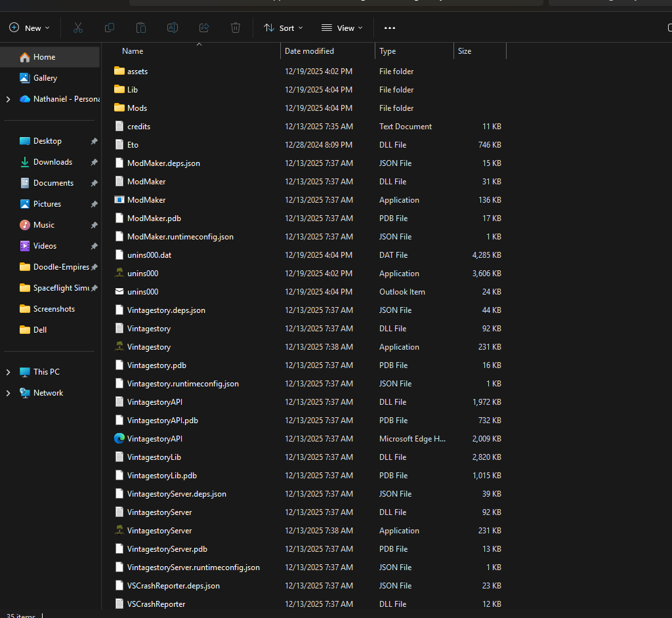
Task: Sort files by Date modified column
Action: coord(309,51)
